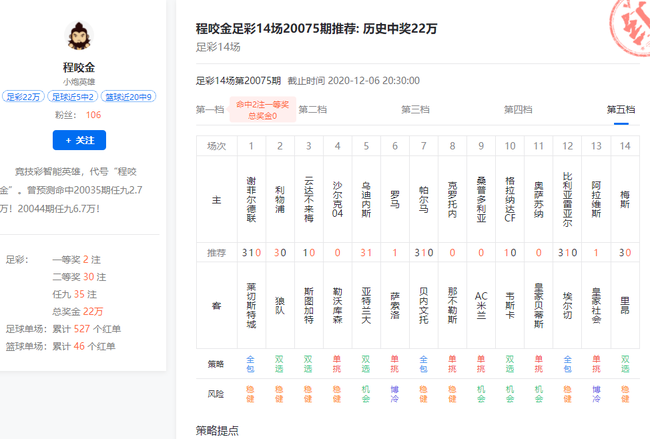Image resolution: width=650 pixels, height=439 pixels.
Task: Select the 足球近5中2 badge
Action: (x=73, y=97)
